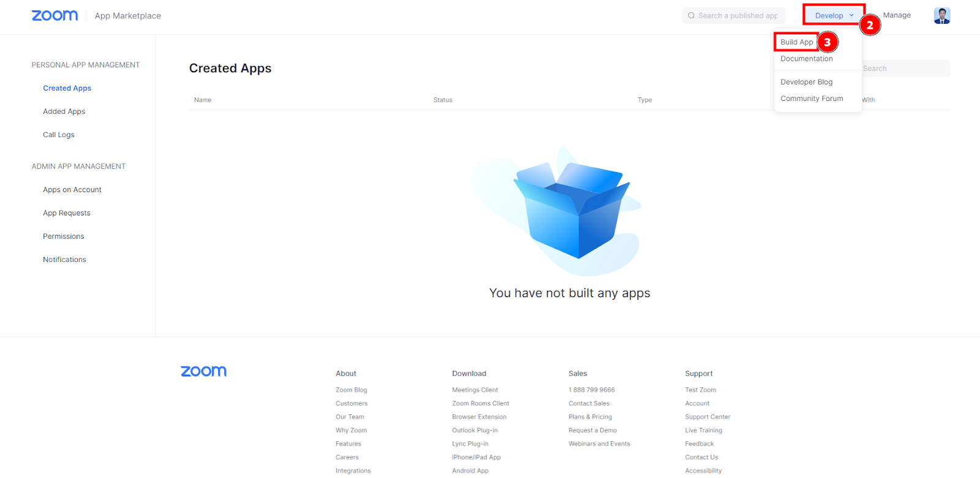Select Created Apps in sidebar
The image size is (980, 478).
(x=67, y=88)
